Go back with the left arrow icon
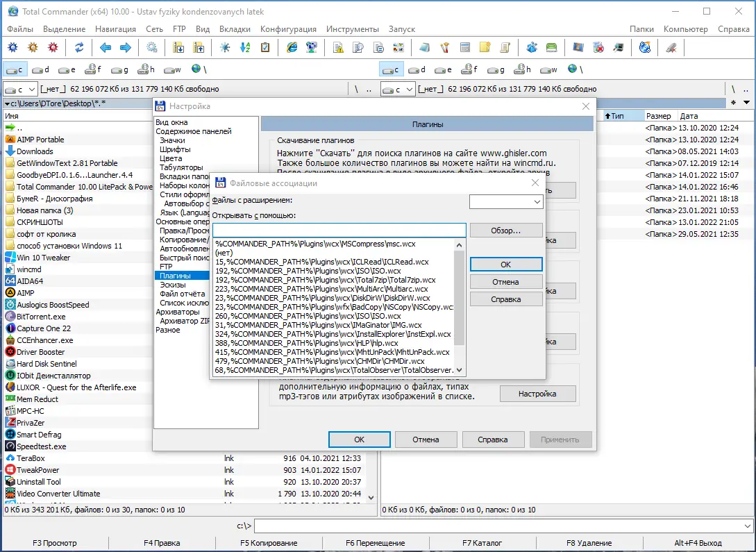756x552 pixels. pos(105,47)
